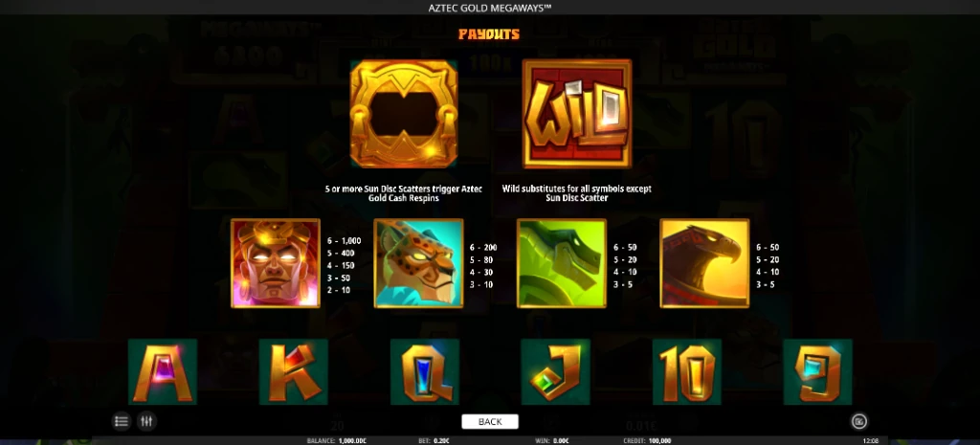Image resolution: width=980 pixels, height=445 pixels.
Task: Go back with the BACK button
Action: (490, 422)
